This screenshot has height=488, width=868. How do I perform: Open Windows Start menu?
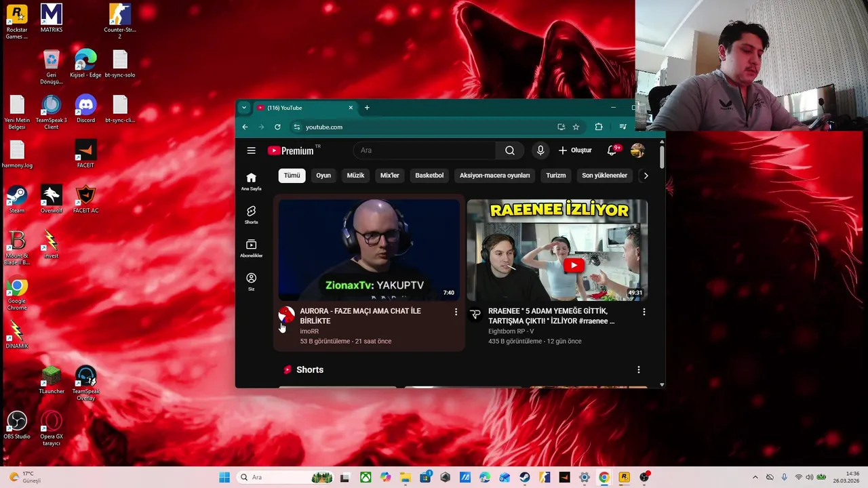click(x=224, y=477)
